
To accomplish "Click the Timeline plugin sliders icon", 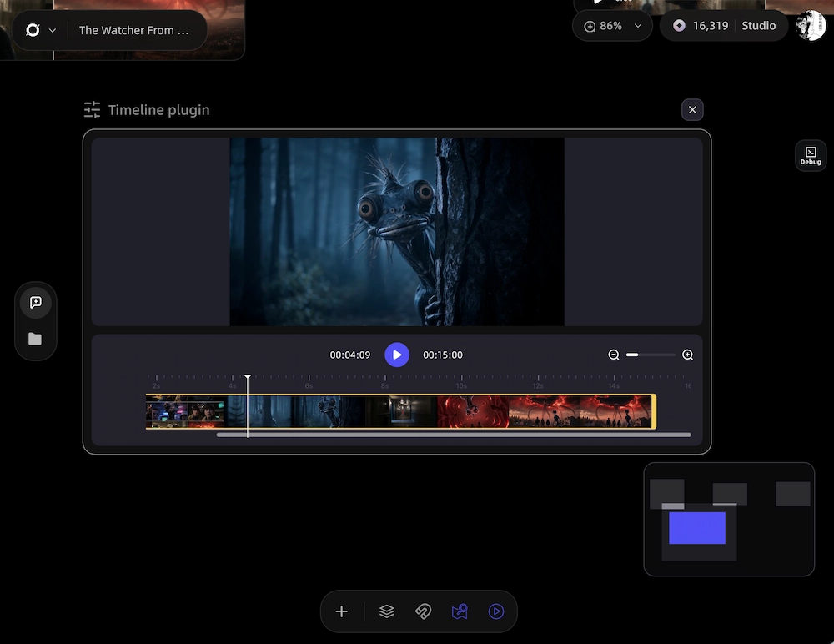I will pyautogui.click(x=92, y=109).
